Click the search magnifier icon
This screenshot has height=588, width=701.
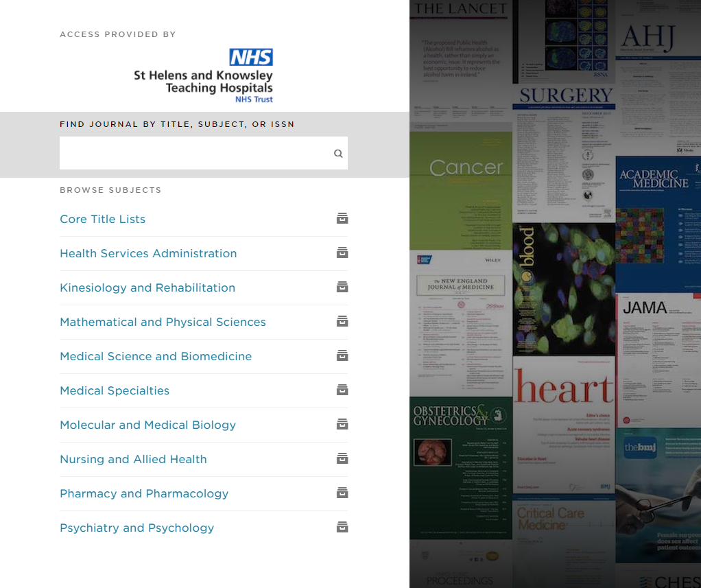pos(338,154)
